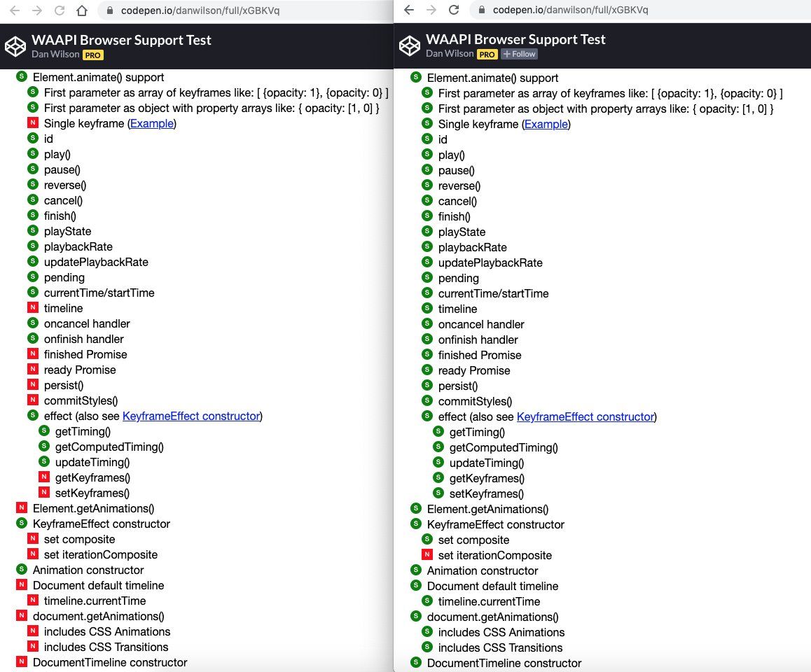This screenshot has width=811, height=672.
Task: Click the PRO badge in left window
Action: click(92, 55)
